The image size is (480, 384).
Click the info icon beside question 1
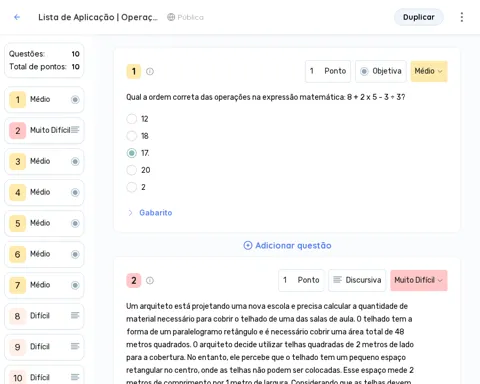tap(150, 71)
